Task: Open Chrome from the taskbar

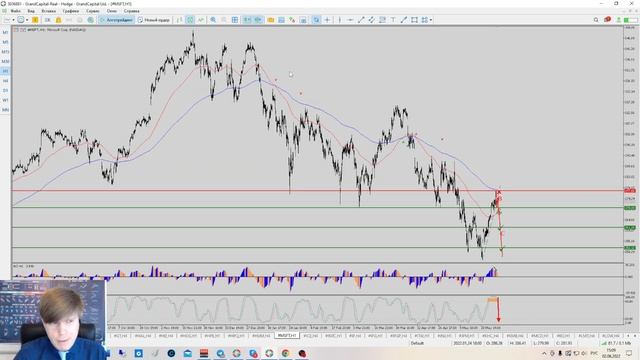Action: (x=285, y=353)
